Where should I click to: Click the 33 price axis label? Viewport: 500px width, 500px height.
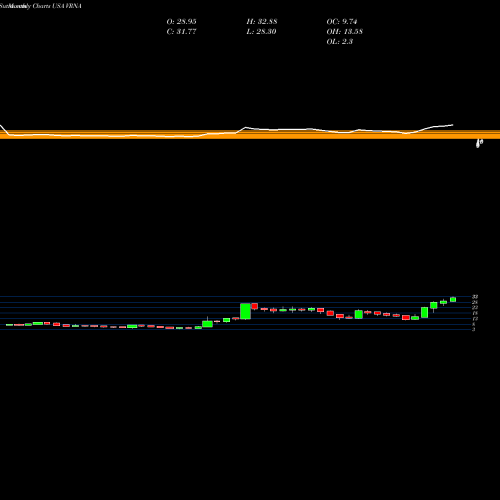pyautogui.click(x=475, y=297)
